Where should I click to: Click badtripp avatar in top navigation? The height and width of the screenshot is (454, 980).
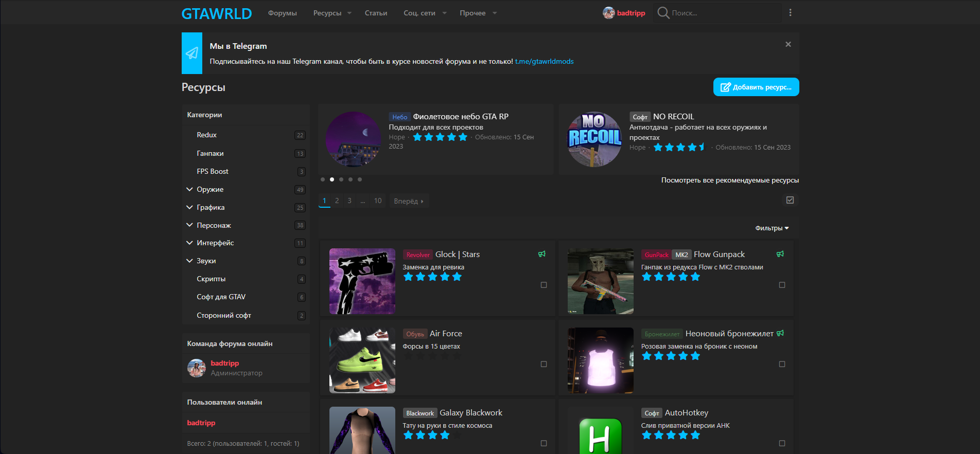coord(609,13)
